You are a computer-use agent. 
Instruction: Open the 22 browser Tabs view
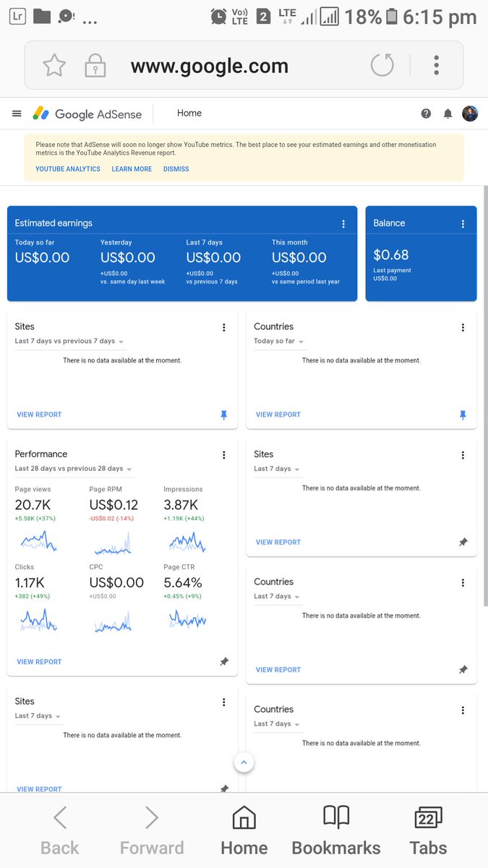point(428,830)
